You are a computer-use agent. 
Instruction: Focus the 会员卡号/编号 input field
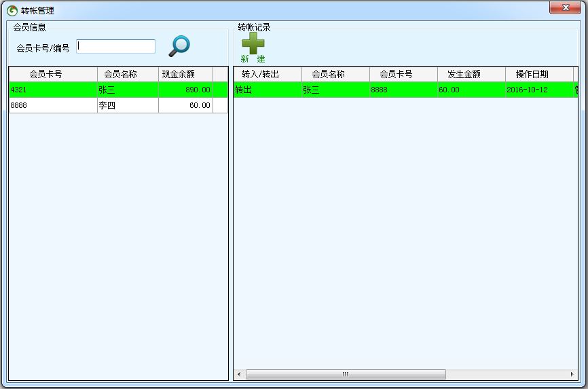coord(115,47)
